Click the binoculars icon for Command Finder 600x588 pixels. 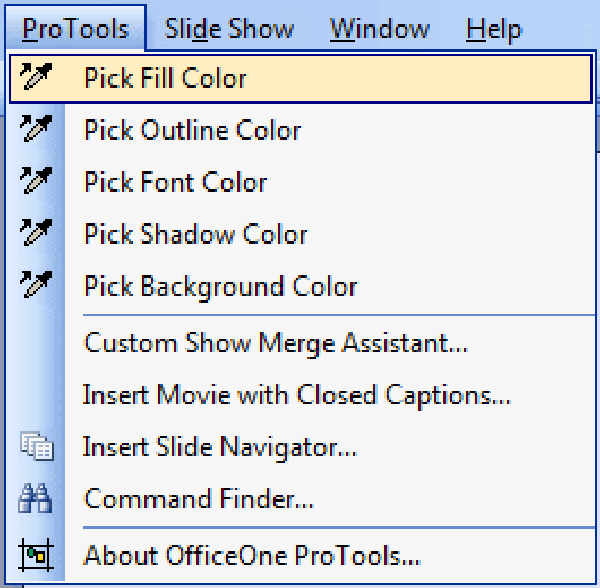click(x=36, y=499)
